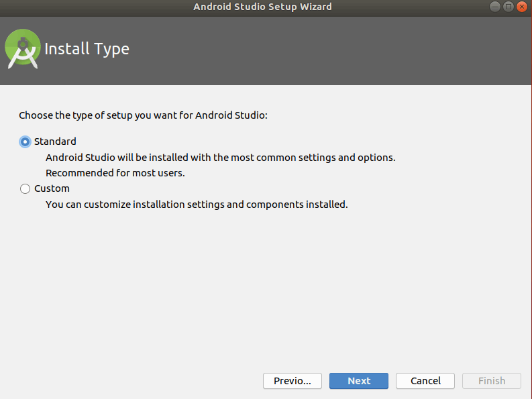Click the "You can customize installation settings" description

click(197, 205)
